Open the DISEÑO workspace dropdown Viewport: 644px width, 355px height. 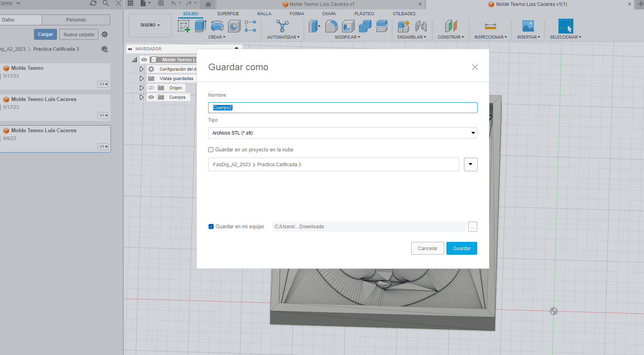(150, 25)
